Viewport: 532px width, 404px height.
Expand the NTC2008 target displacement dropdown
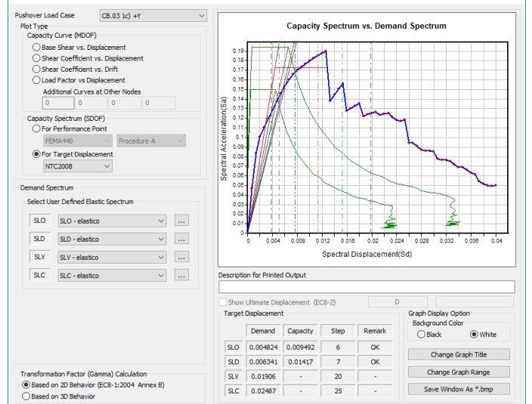click(x=78, y=166)
